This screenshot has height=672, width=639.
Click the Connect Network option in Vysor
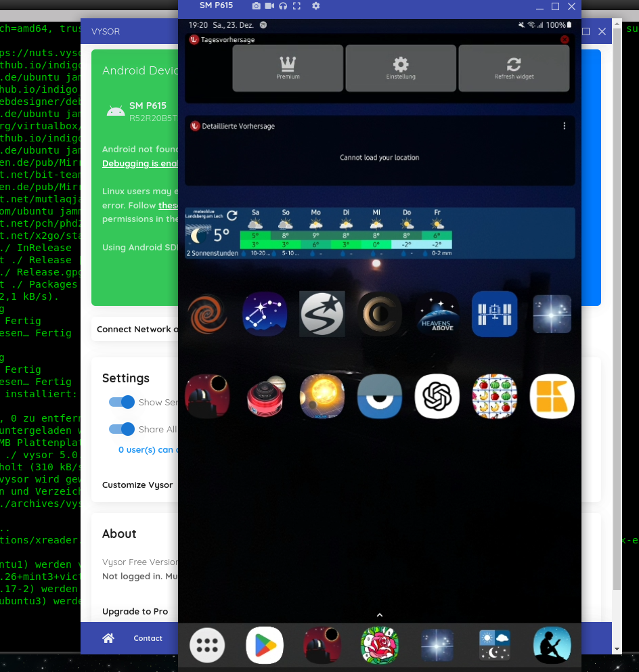coord(135,329)
